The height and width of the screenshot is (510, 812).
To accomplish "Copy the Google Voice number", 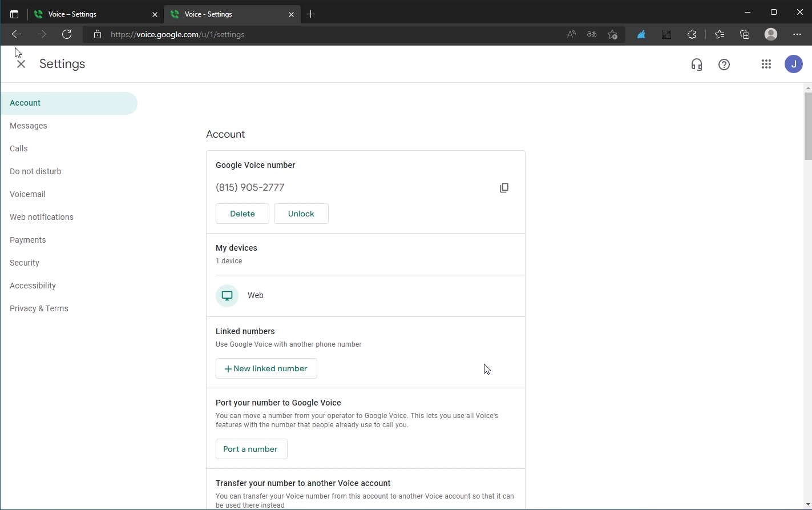I will click(504, 188).
